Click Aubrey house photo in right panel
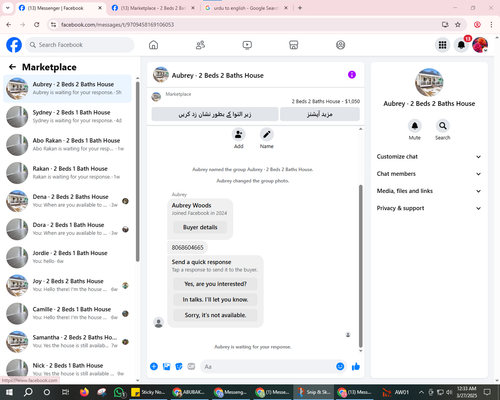Screen dimensions: 500x400 coord(429,82)
